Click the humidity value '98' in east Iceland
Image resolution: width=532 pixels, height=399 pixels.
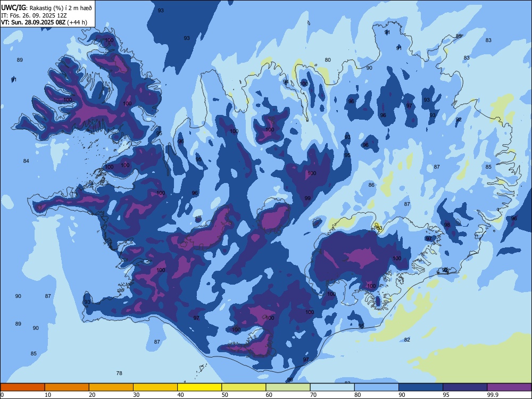click(447, 225)
